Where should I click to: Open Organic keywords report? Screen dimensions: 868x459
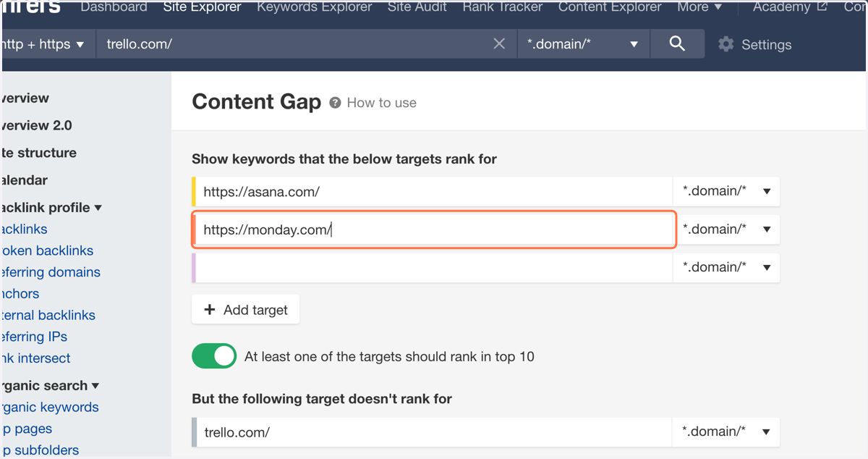[51, 407]
